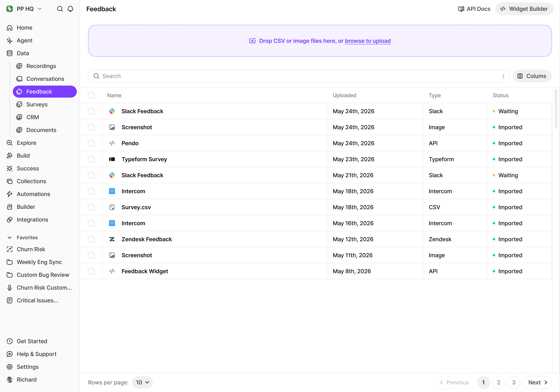Click the file icon beside Survey.csv
Screen dimensions: 560x392
tap(112, 207)
